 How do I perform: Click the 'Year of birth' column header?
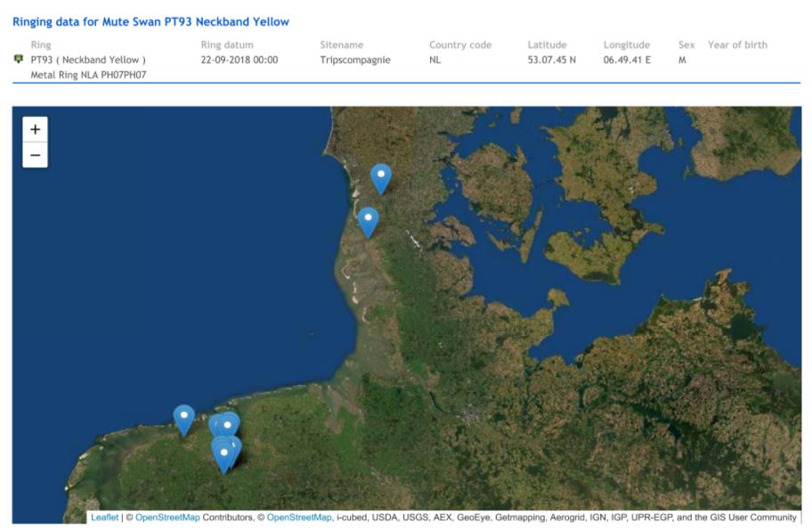coord(737,45)
